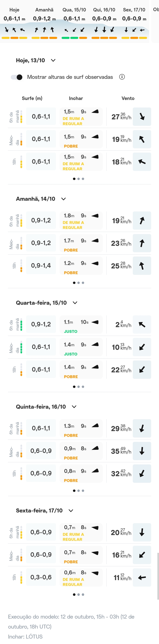Click second pagination dot under Hoje section

point(79,179)
